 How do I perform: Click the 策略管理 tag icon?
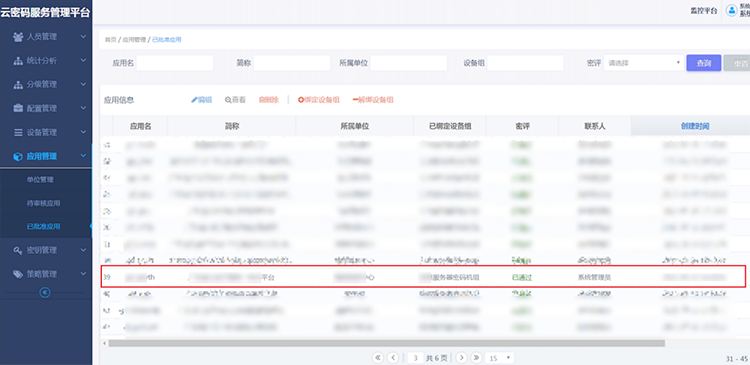tap(18, 274)
